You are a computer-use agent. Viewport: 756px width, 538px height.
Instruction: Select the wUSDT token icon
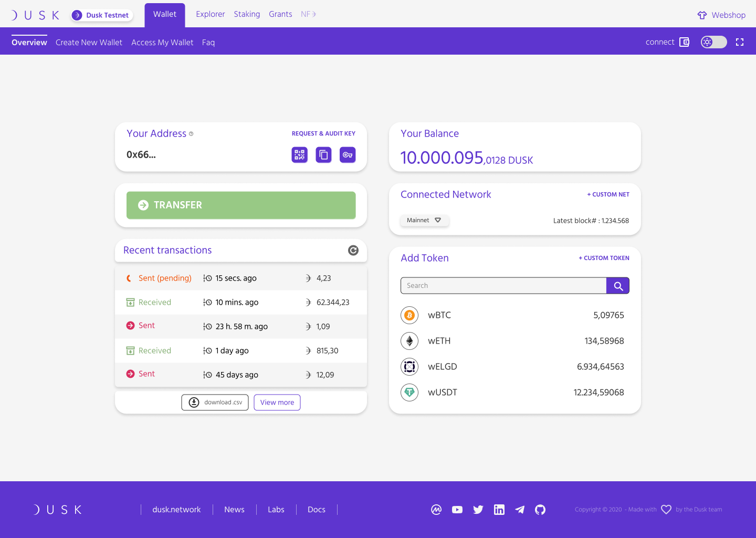(x=409, y=392)
